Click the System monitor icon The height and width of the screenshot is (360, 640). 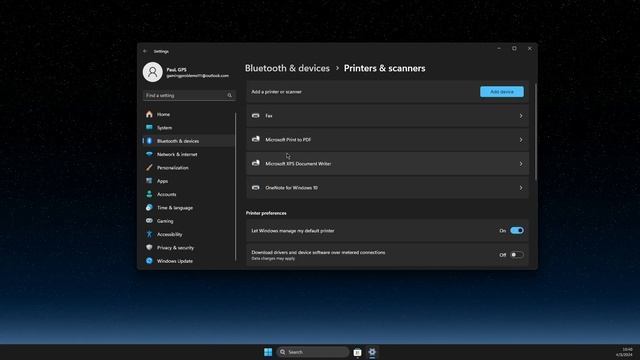[x=149, y=127]
